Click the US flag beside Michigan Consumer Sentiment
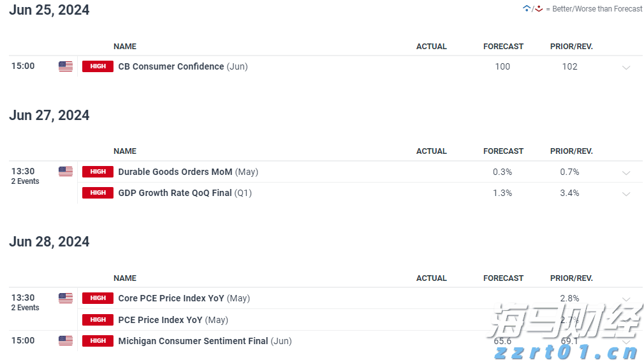 [x=66, y=341]
